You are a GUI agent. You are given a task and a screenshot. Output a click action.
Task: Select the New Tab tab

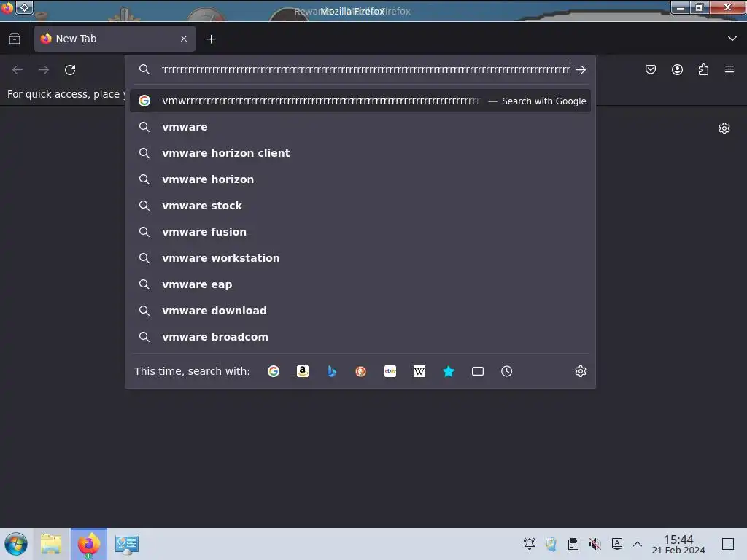coord(115,39)
